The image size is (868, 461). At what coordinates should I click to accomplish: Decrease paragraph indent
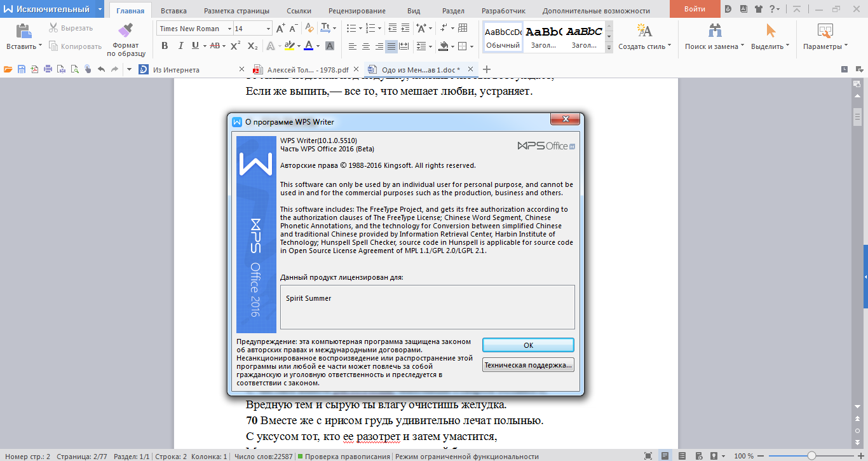coord(392,28)
